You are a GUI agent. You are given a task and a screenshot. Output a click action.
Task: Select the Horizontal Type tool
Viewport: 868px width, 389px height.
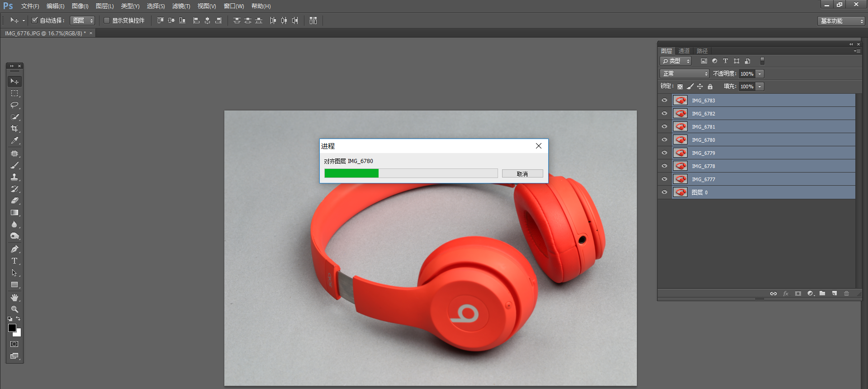point(14,261)
